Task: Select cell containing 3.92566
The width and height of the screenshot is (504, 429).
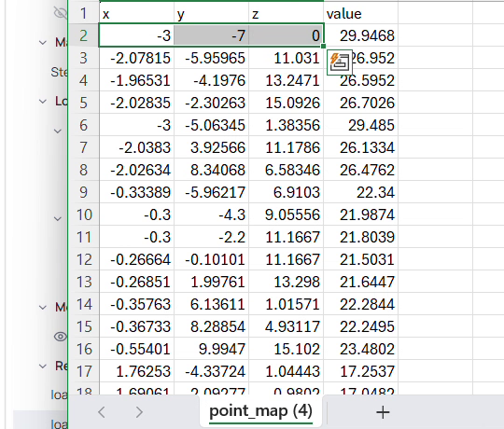Action: pos(212,147)
